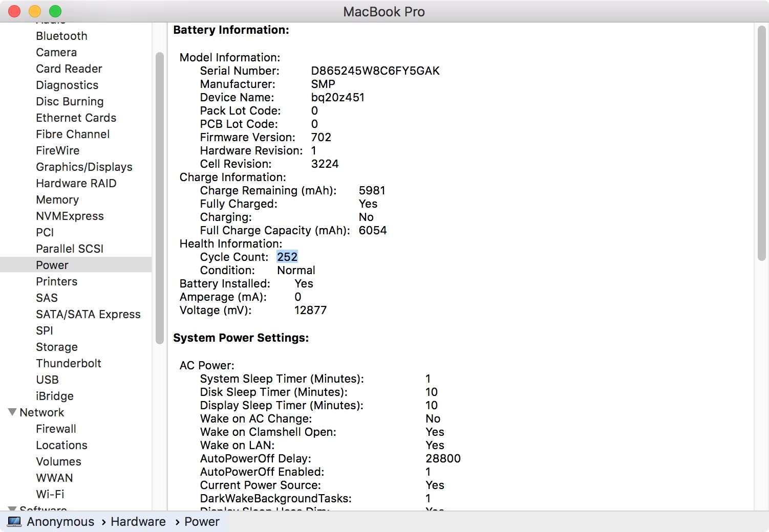This screenshot has width=769, height=532.
Task: Select USB in the sidebar
Action: (x=47, y=380)
